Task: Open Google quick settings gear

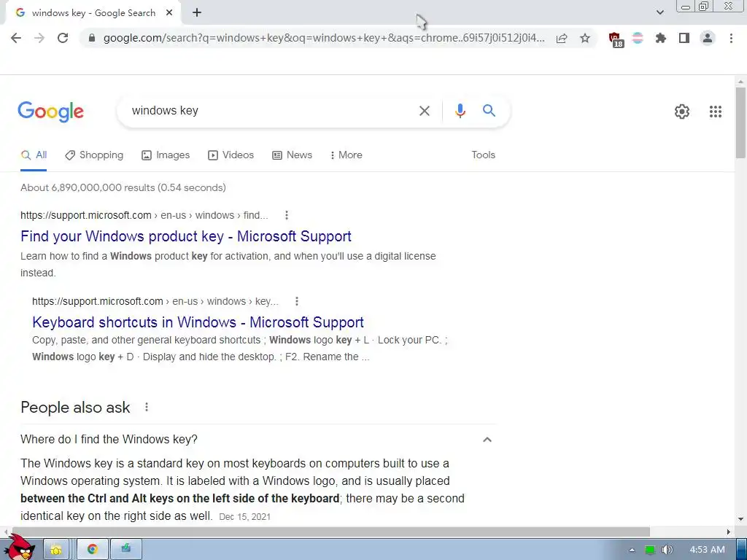Action: 682,112
